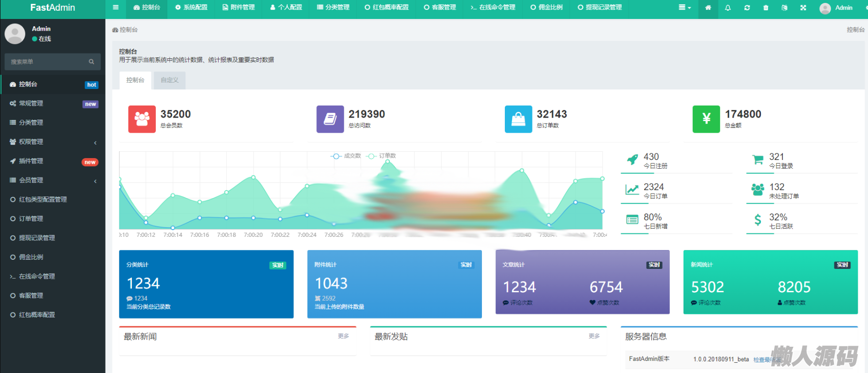Toggle the 成交数 series in chart legend

(x=346, y=156)
